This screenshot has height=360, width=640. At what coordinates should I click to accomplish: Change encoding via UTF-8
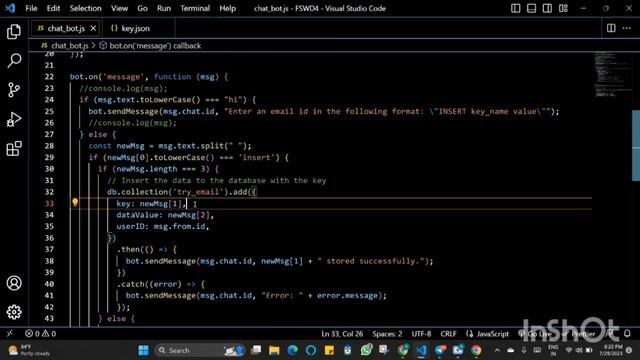point(421,333)
